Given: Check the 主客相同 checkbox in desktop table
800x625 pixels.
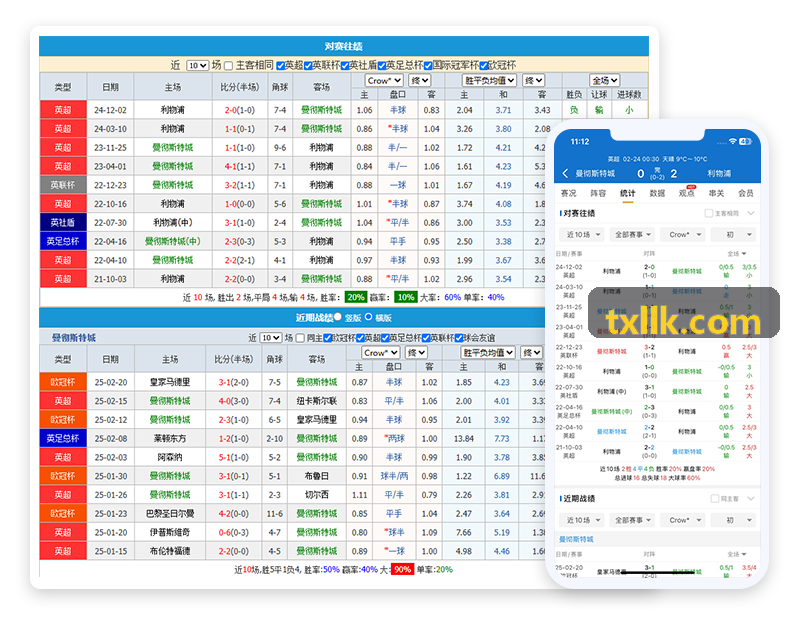Looking at the screenshot, I should click(x=229, y=66).
